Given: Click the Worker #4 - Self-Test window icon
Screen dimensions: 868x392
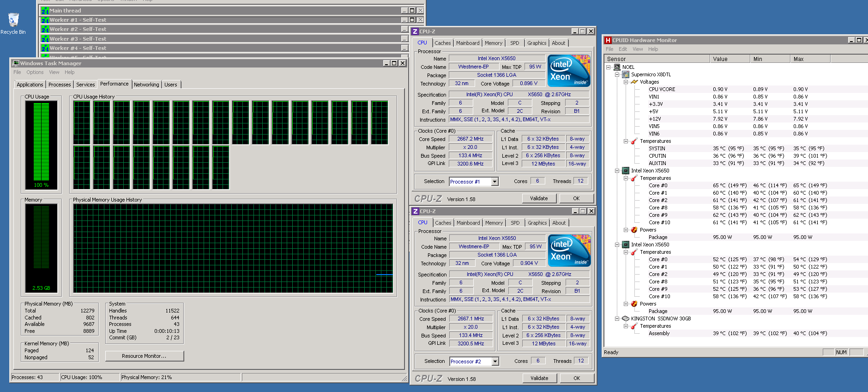Looking at the screenshot, I should point(45,48).
